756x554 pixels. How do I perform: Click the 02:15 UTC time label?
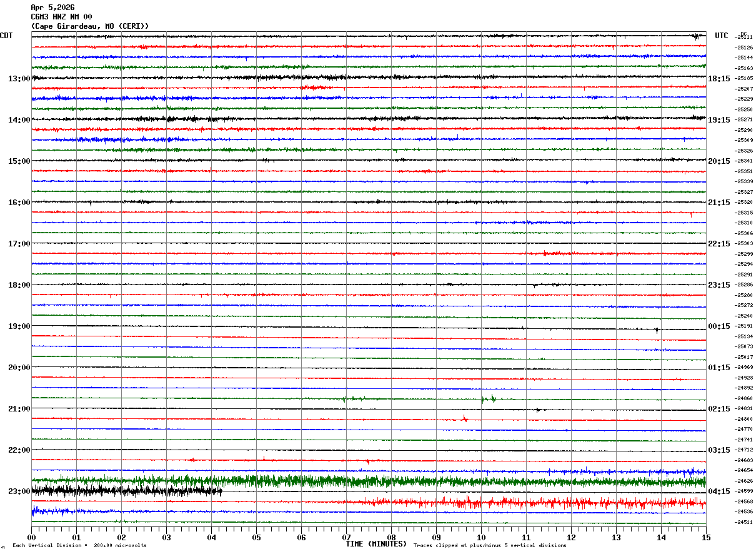[719, 409]
